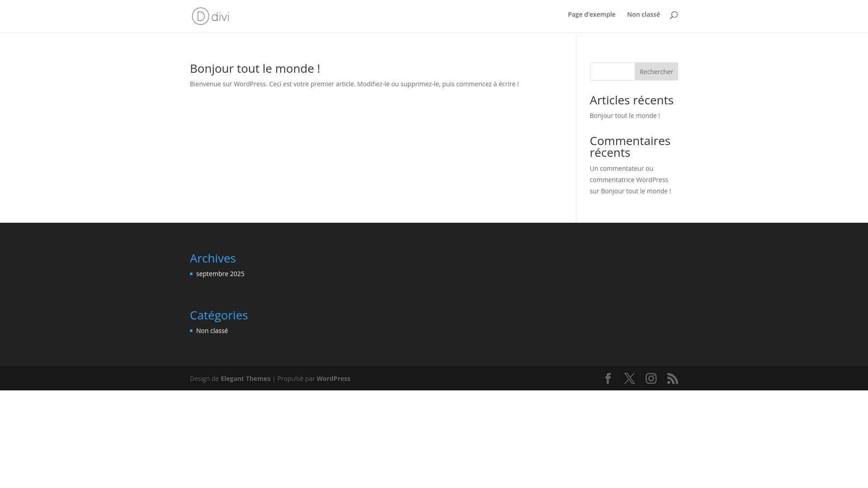Viewport: 868px width, 488px height.
Task: Focus the sidebar search input field
Action: pyautogui.click(x=612, y=71)
